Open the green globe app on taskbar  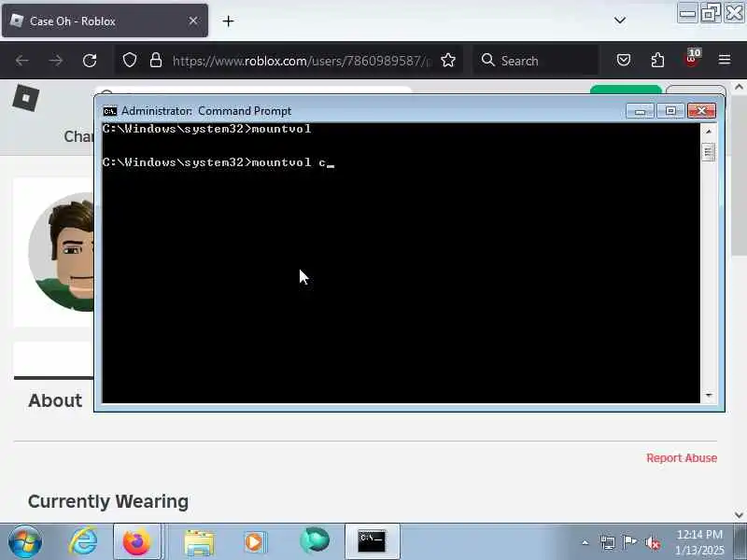(x=315, y=540)
